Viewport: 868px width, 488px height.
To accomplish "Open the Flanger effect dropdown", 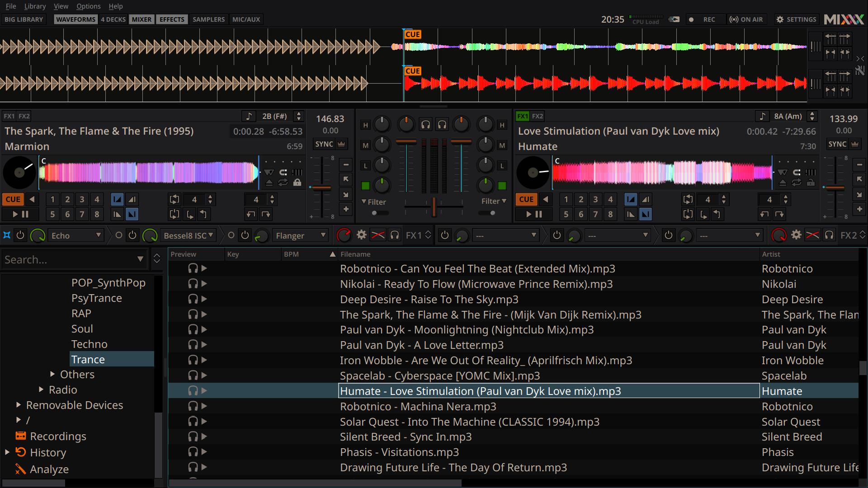I will pyautogui.click(x=301, y=235).
